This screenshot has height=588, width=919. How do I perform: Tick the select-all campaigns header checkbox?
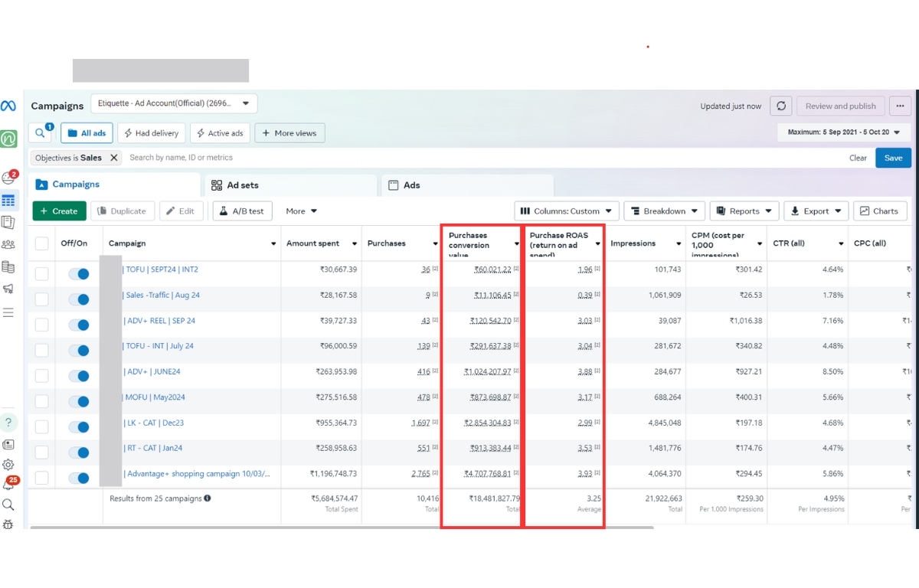click(x=41, y=243)
